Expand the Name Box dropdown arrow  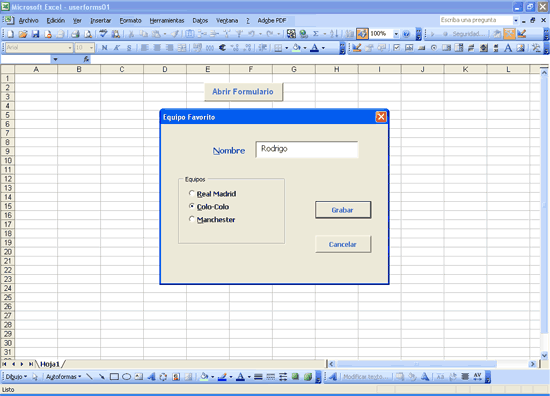click(x=55, y=59)
